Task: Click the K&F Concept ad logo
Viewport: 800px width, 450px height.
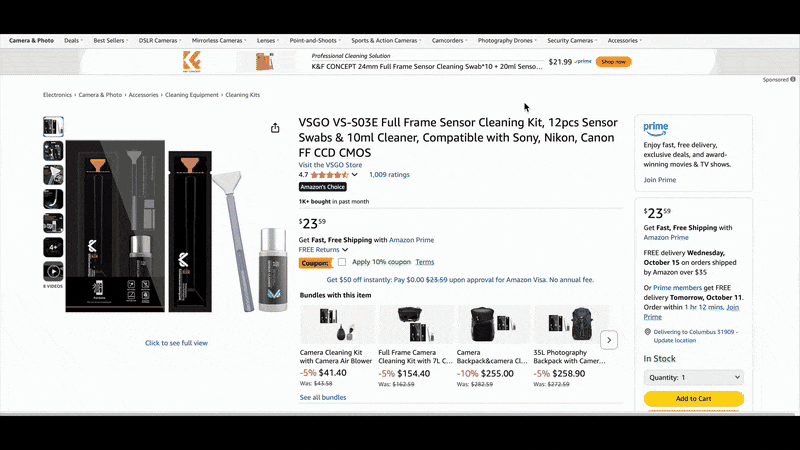Action: pyautogui.click(x=192, y=61)
